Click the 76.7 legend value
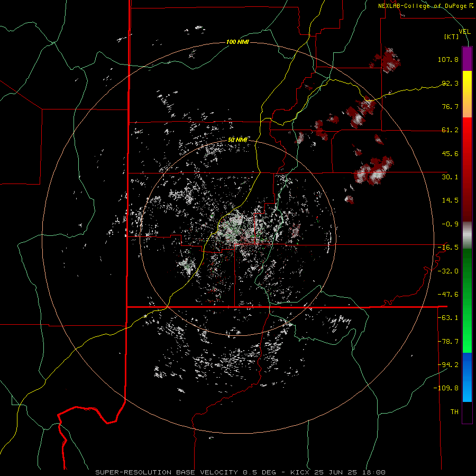 [x=450, y=106]
